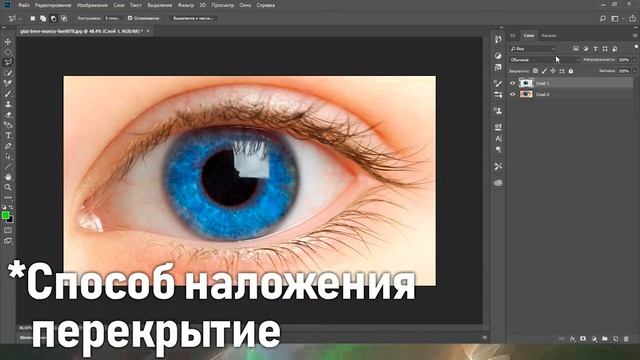Toggle lock transparent pixels
The image size is (640, 360).
(x=535, y=71)
